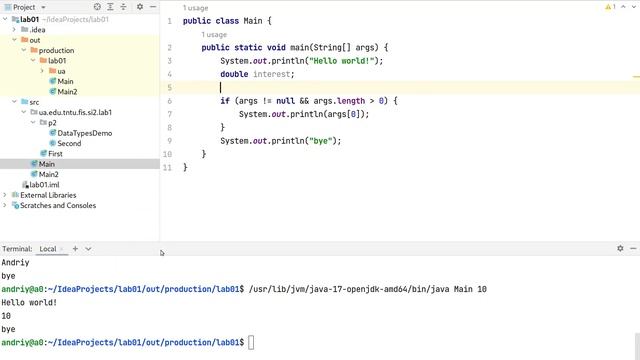Click the DataTypesDemo class icon
The height and width of the screenshot is (360, 640).
coord(53,133)
